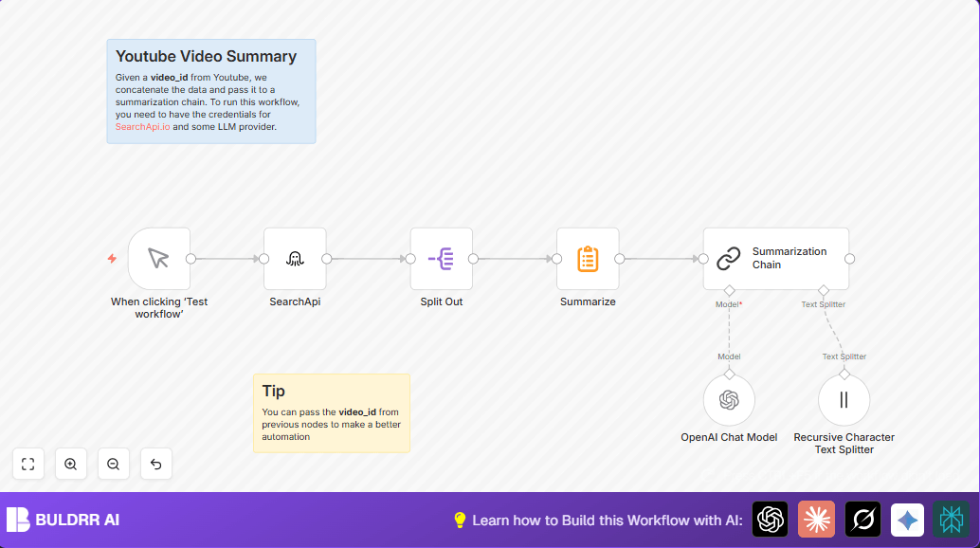The width and height of the screenshot is (980, 548).
Task: Click the output port of the Summarize node
Action: click(x=620, y=259)
